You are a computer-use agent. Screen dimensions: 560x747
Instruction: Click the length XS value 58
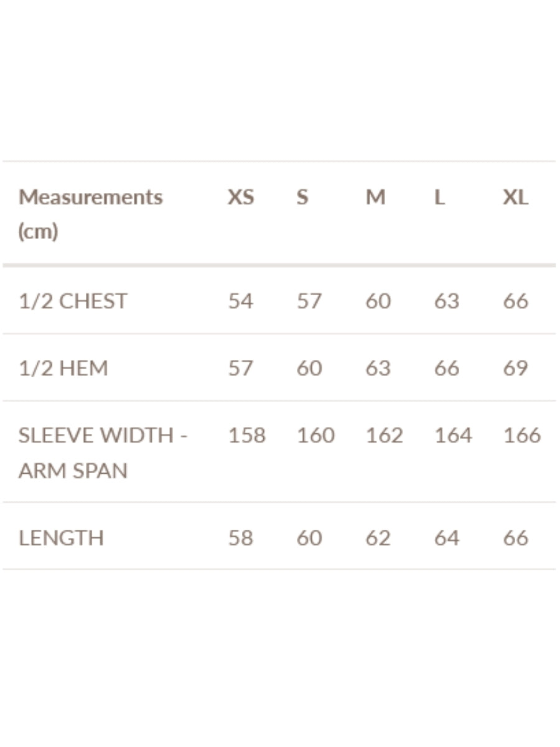[241, 537]
